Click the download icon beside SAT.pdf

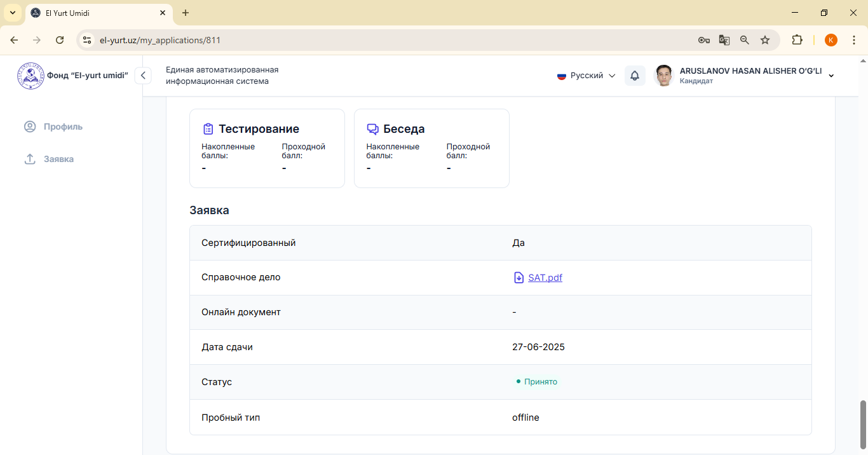[519, 278]
